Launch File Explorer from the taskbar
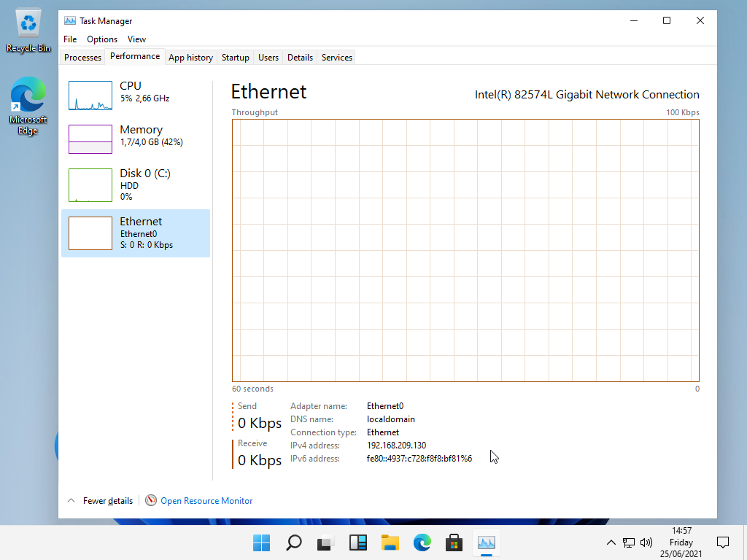This screenshot has width=747, height=560. (390, 542)
